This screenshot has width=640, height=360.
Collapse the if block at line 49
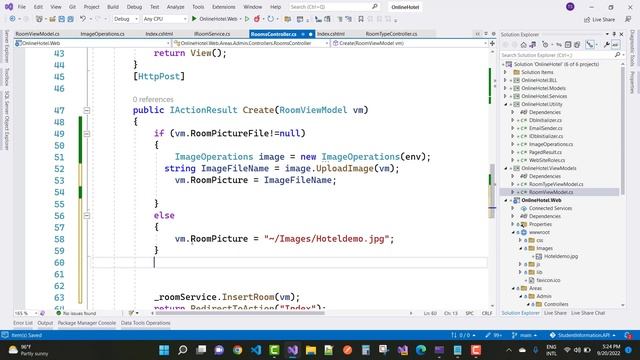[87, 133]
